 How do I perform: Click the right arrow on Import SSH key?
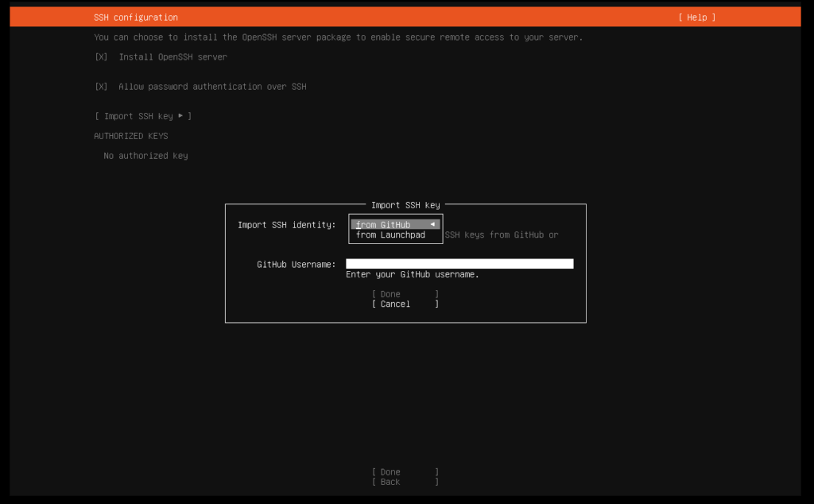pyautogui.click(x=181, y=116)
